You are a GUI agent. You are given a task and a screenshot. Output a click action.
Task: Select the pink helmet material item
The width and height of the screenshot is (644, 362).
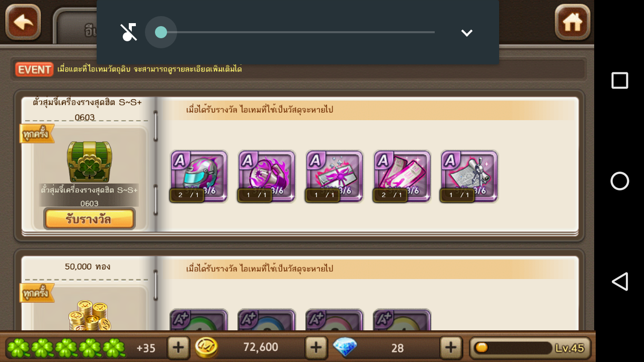click(x=199, y=176)
